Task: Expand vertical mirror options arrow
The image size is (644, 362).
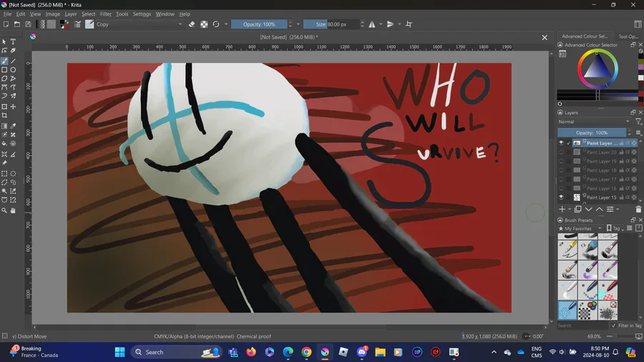Action: 399,24
